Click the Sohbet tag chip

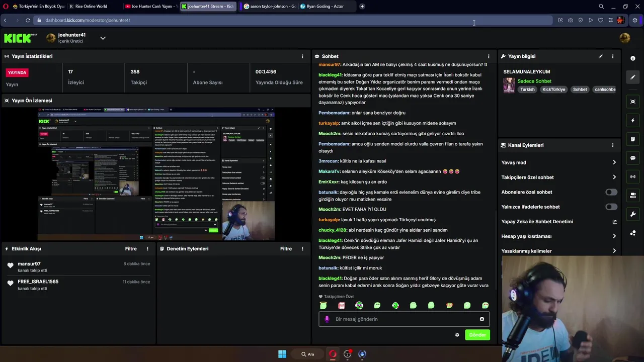pyautogui.click(x=580, y=89)
